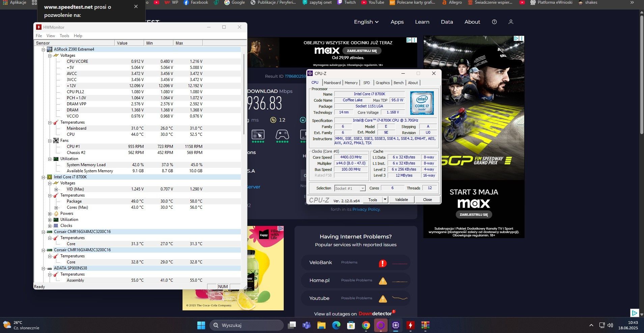Viewport: 644px width, 333px height.
Task: Click motherboard icon beside ASRock Z390
Action: [x=50, y=49]
